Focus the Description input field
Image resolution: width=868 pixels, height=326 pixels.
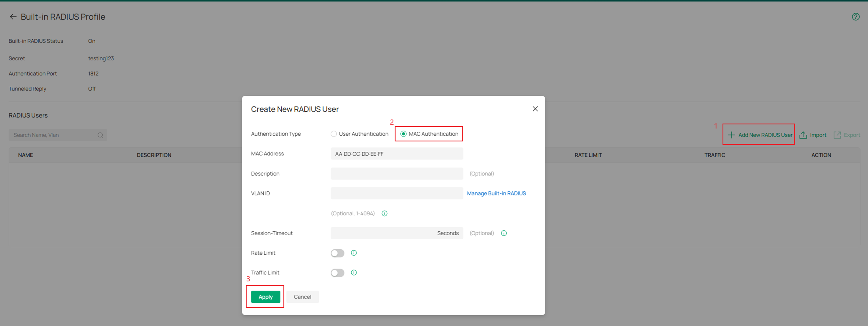pyautogui.click(x=397, y=174)
